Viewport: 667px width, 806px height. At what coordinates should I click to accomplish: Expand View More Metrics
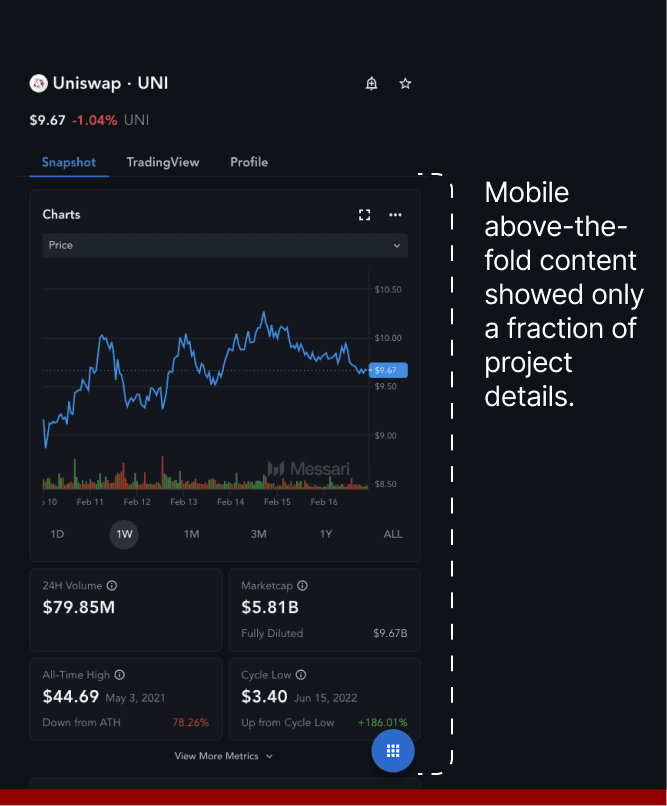tap(224, 756)
